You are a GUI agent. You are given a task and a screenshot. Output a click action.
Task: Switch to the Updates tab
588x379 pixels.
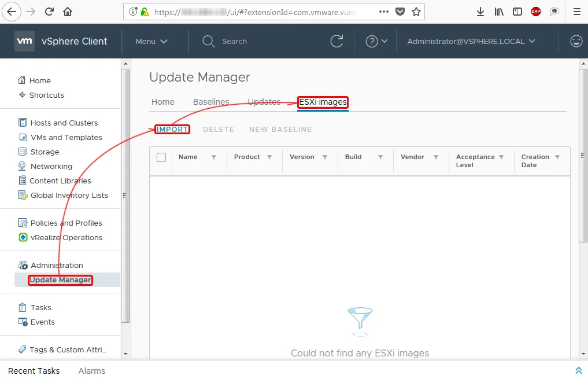tap(264, 102)
